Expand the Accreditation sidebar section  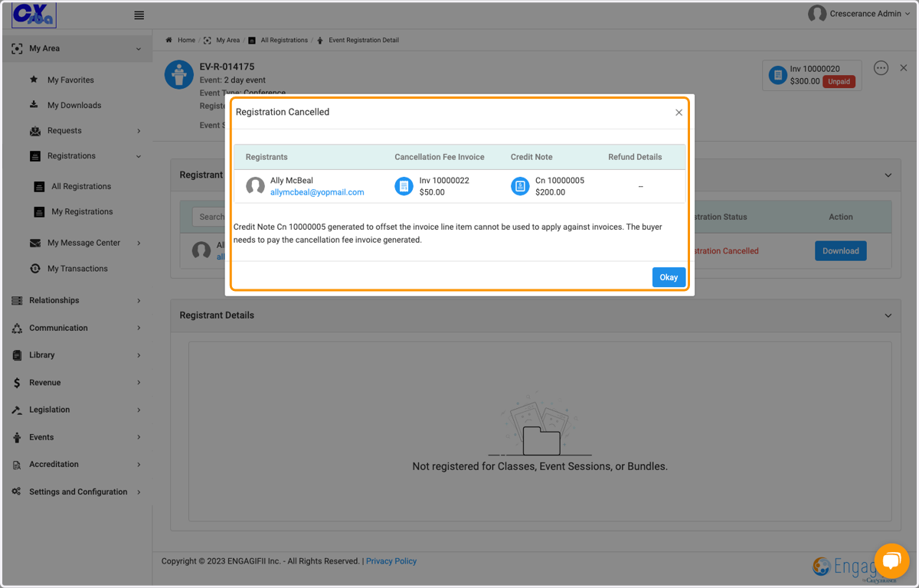(139, 465)
